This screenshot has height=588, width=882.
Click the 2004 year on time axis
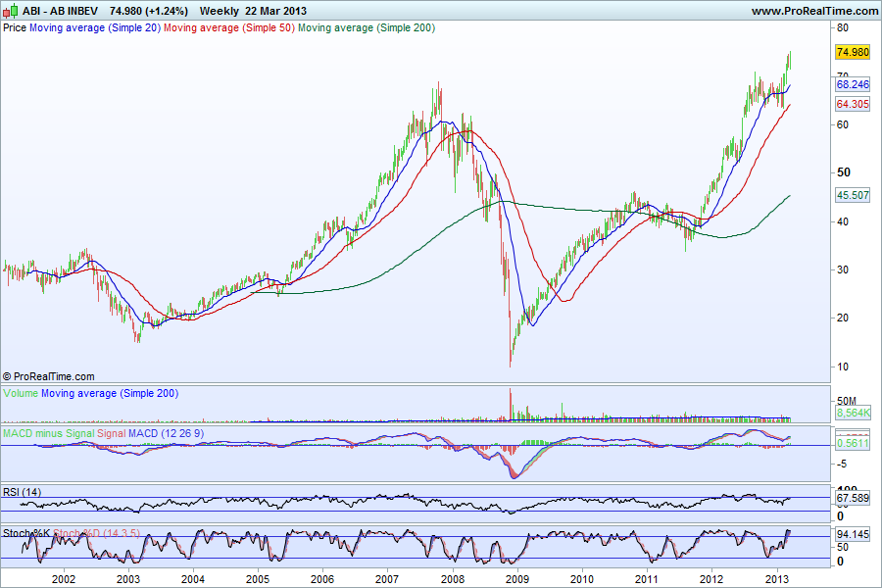coord(193,579)
